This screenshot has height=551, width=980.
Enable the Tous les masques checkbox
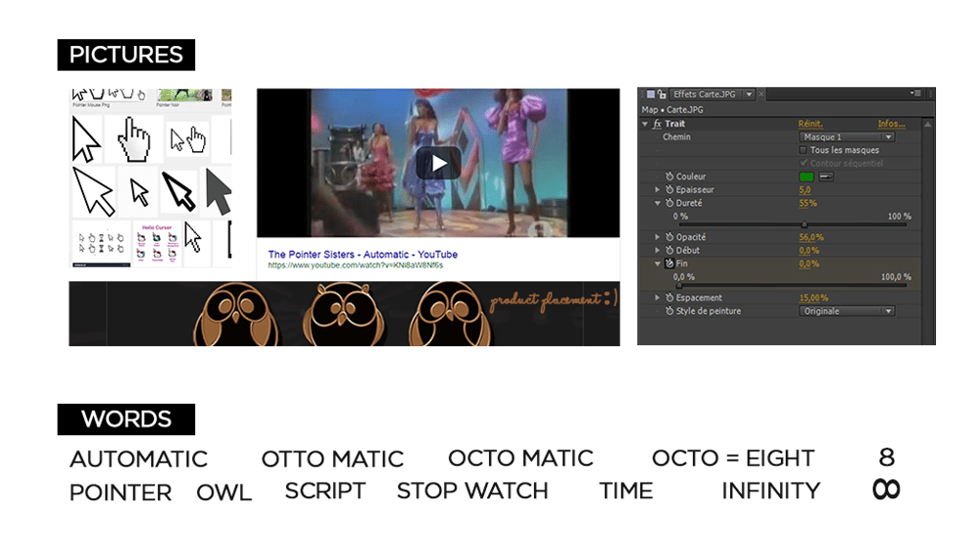click(x=804, y=150)
